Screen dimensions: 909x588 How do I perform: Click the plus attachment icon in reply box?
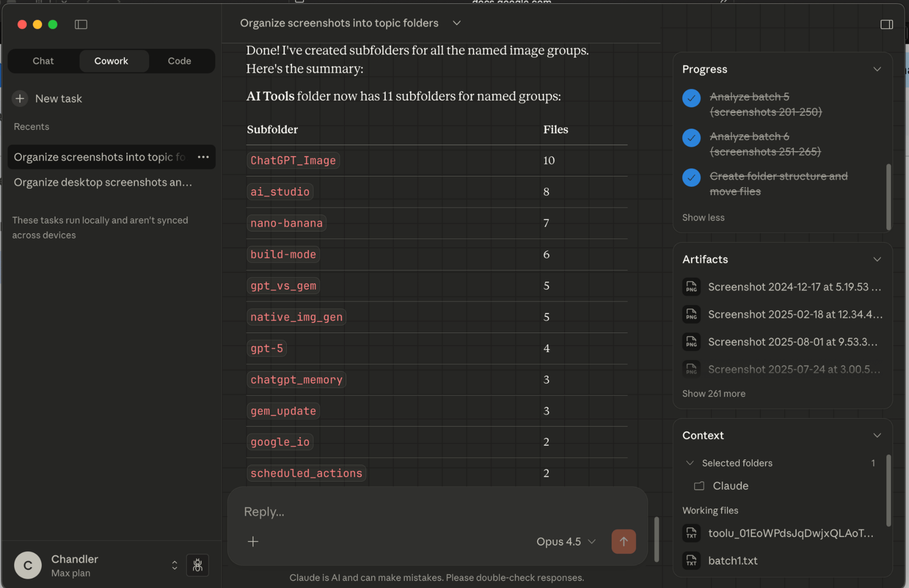253,541
